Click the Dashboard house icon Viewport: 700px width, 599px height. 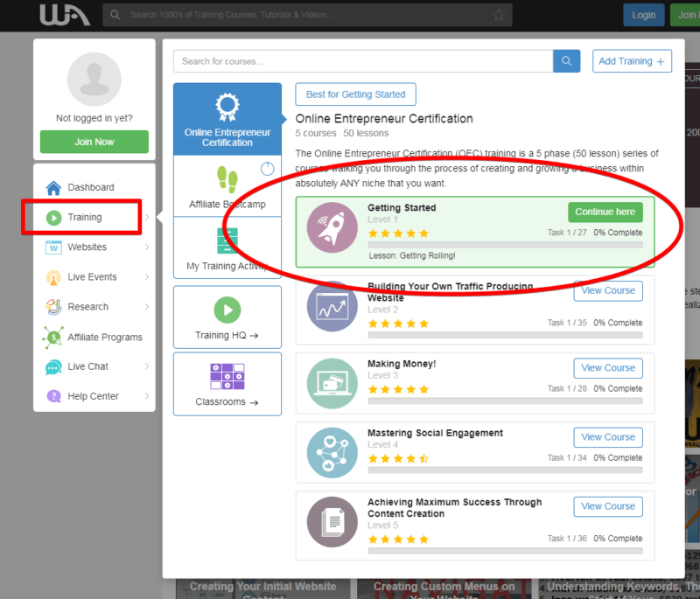pos(53,188)
